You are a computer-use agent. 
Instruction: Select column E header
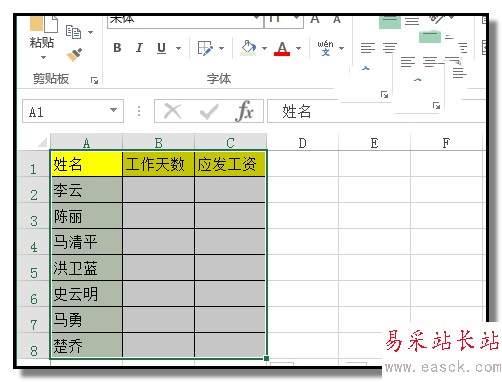374,142
